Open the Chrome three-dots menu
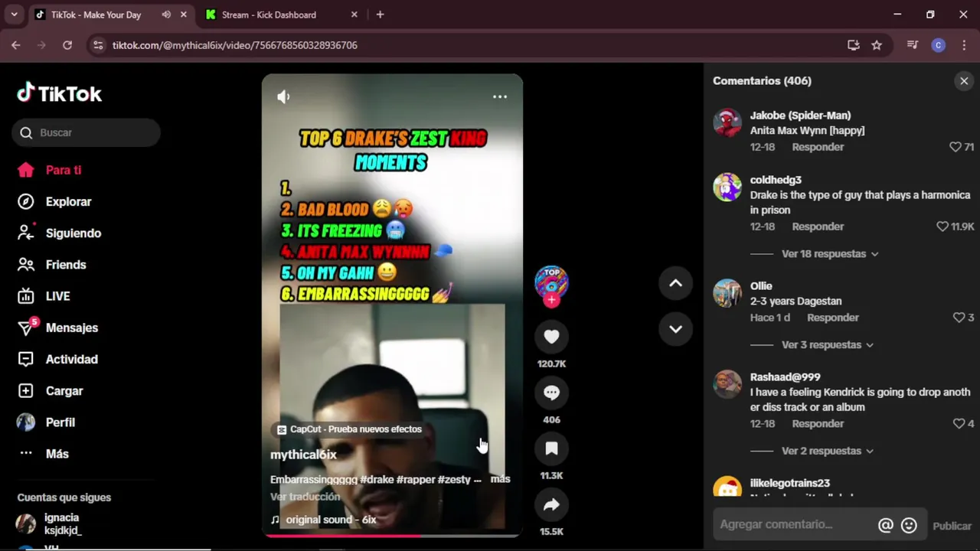This screenshot has width=980, height=551. pyautogui.click(x=963, y=45)
